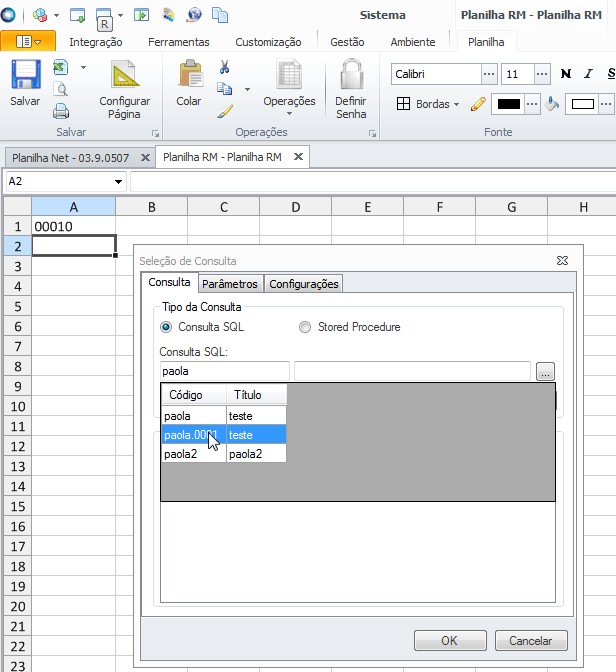Click the Título column header
Image resolution: width=616 pixels, height=672 pixels.
(x=256, y=395)
